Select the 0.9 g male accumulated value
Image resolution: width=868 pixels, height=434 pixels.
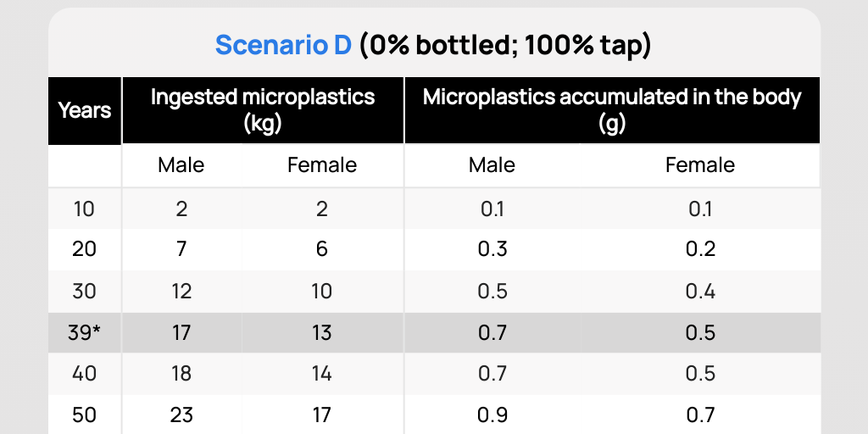point(492,415)
